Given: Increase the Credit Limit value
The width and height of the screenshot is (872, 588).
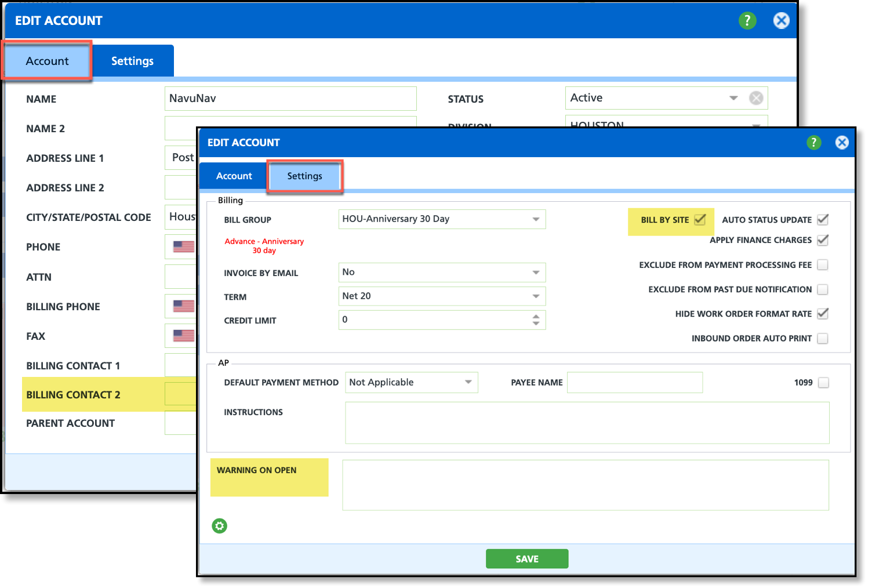Looking at the screenshot, I should [536, 316].
